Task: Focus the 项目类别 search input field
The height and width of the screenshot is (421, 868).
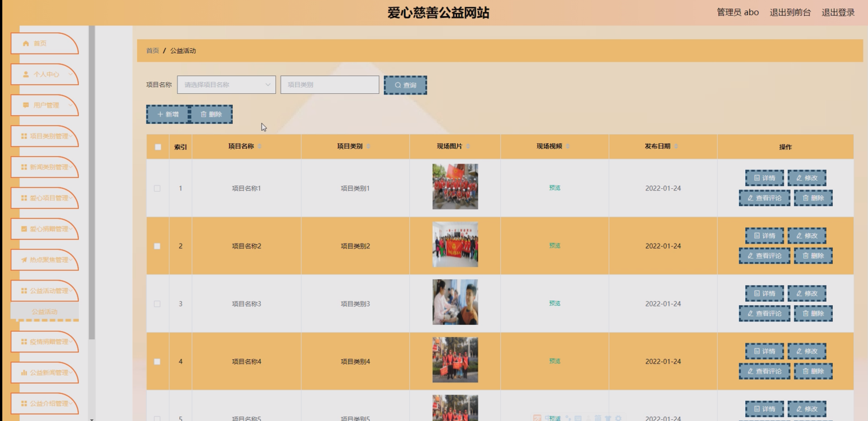Action: tap(330, 85)
